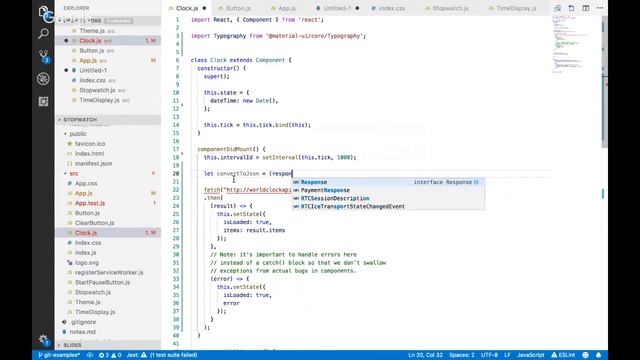The height and width of the screenshot is (360, 640).
Task: Open the Source Control view
Action: [x=43, y=56]
